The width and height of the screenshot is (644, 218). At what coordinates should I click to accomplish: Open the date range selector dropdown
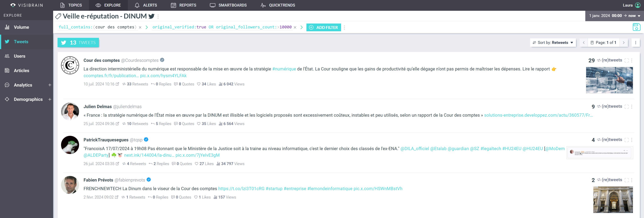point(614,16)
